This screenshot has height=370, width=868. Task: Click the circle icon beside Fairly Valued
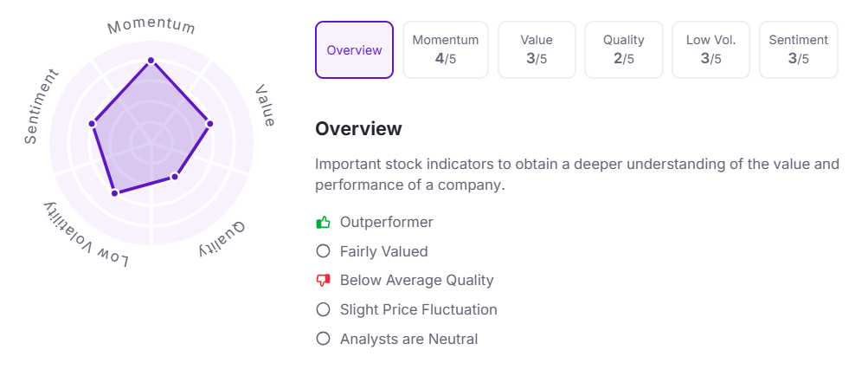click(x=324, y=251)
